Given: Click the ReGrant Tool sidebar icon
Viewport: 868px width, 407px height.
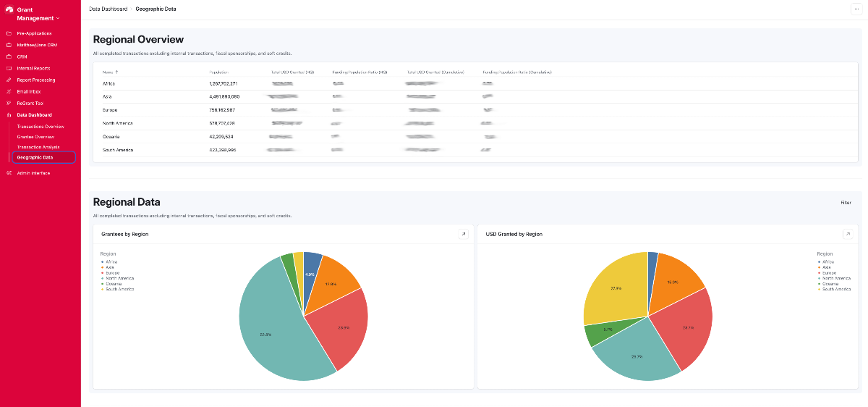Looking at the screenshot, I should click(x=9, y=103).
